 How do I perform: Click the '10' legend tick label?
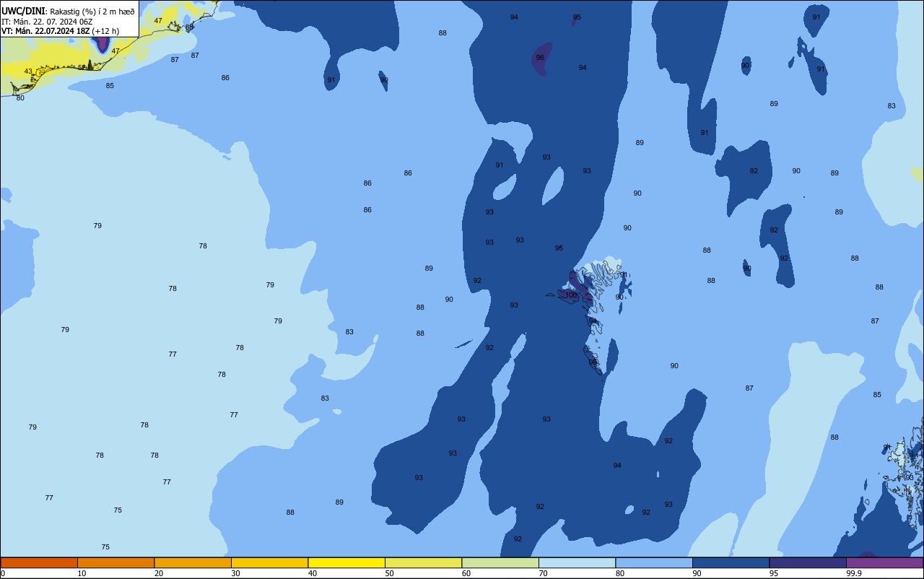pyautogui.click(x=82, y=573)
